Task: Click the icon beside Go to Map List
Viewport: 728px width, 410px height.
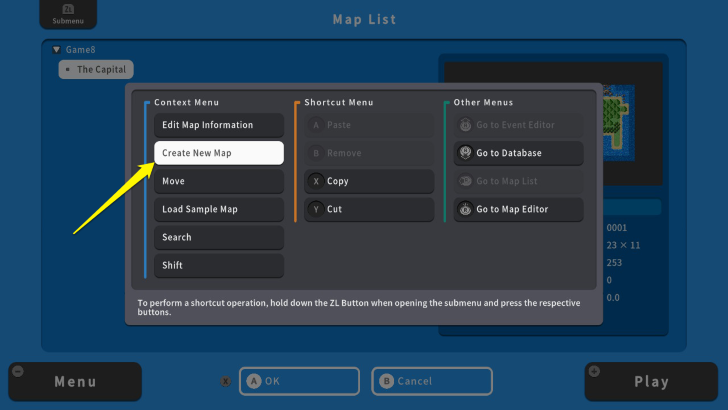Action: tap(465, 181)
